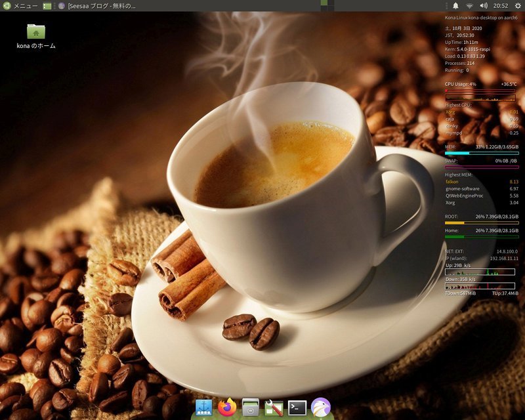The image size is (525, 420).
Task: Switch workspace using the panel pager
Action: [x=47, y=6]
